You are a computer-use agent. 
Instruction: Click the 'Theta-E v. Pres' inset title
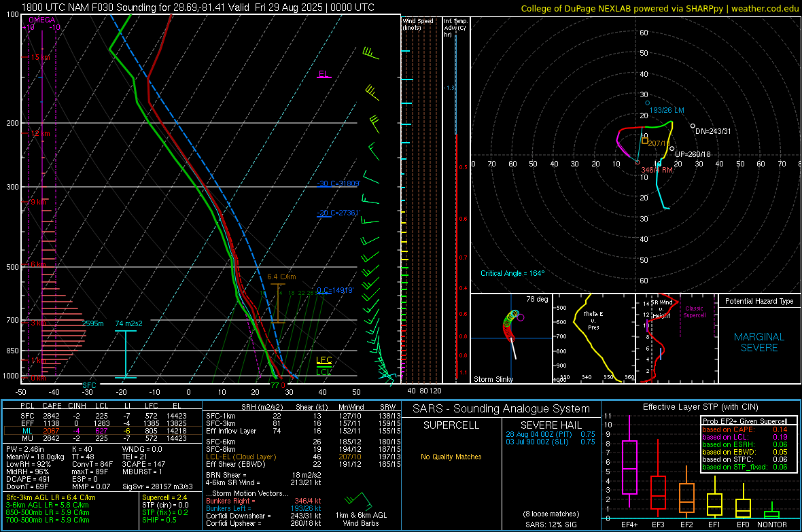coord(593,320)
